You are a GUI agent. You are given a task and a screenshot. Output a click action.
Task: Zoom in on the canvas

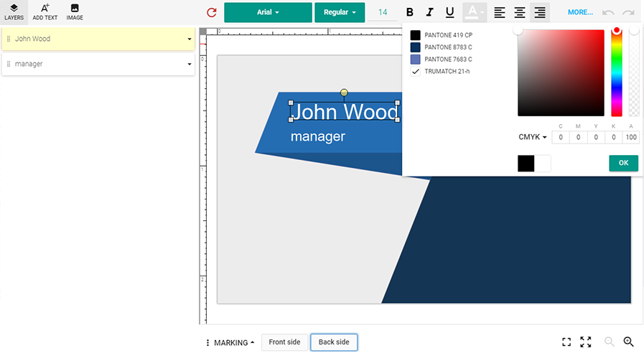(x=628, y=342)
